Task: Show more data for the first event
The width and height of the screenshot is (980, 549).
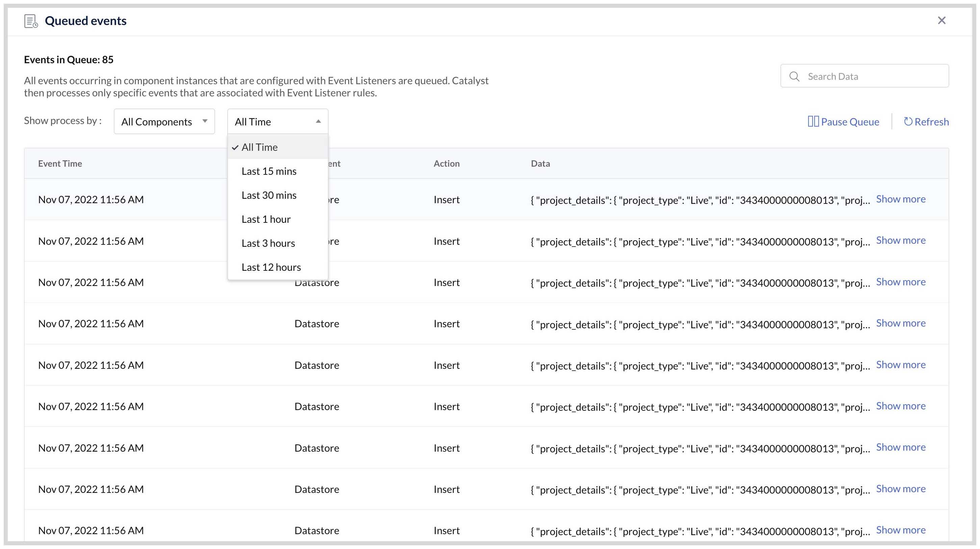Action: [901, 198]
